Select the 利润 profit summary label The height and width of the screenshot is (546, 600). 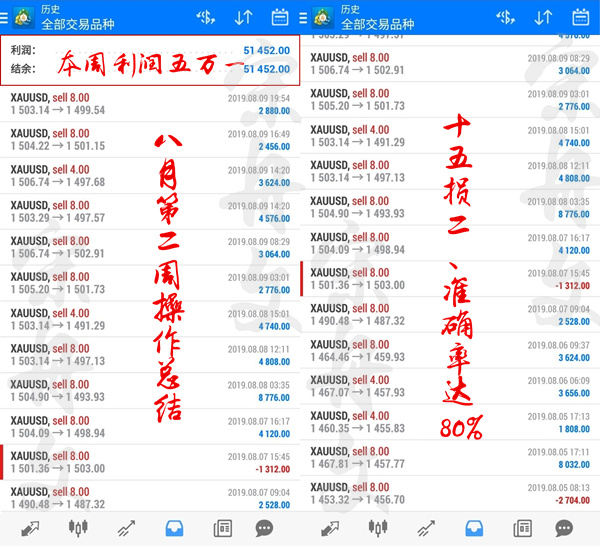[x=23, y=50]
